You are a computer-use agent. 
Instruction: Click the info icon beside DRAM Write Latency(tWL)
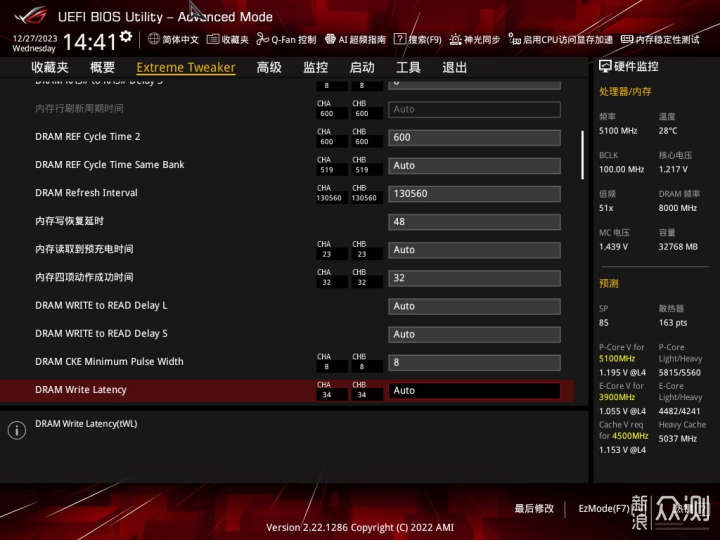tap(17, 430)
